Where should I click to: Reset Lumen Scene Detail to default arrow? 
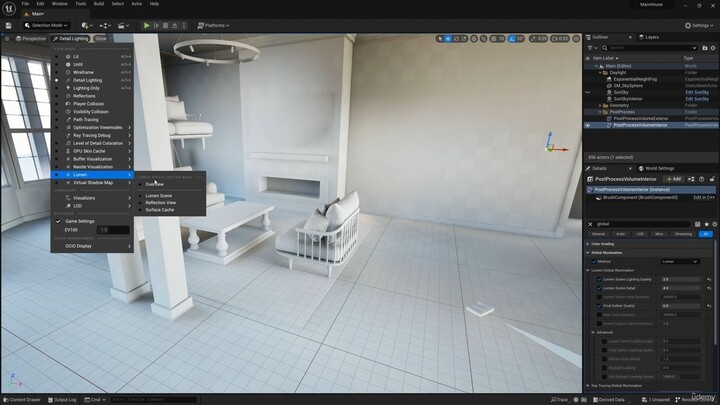click(709, 288)
